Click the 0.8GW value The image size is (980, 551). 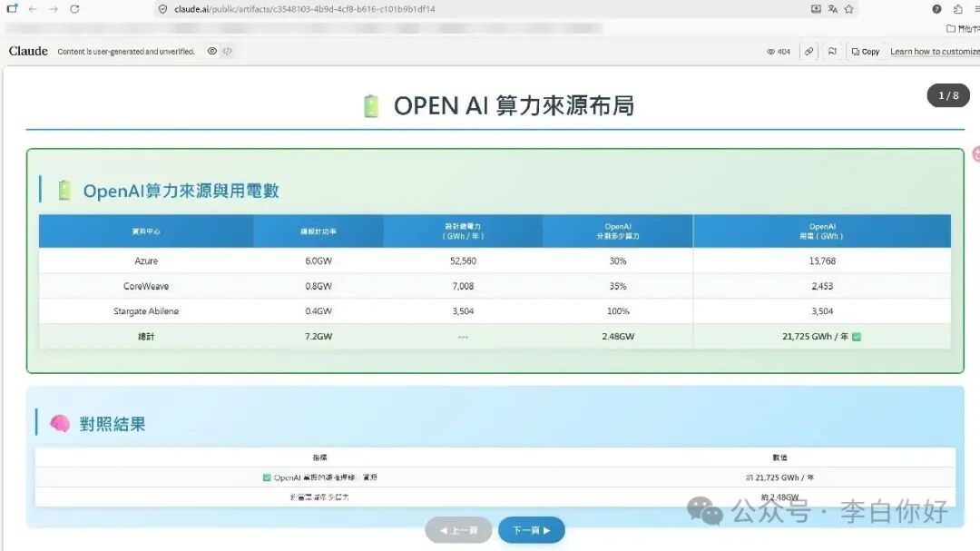(318, 286)
